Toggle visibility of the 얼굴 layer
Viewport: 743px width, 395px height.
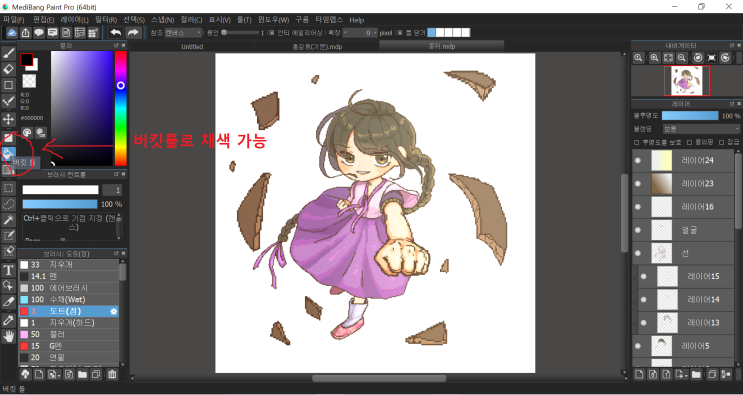(638, 230)
